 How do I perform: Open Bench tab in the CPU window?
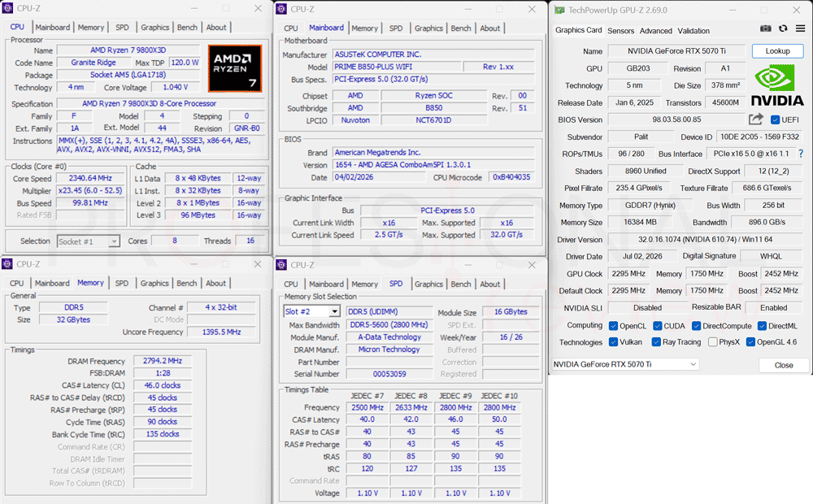[187, 28]
